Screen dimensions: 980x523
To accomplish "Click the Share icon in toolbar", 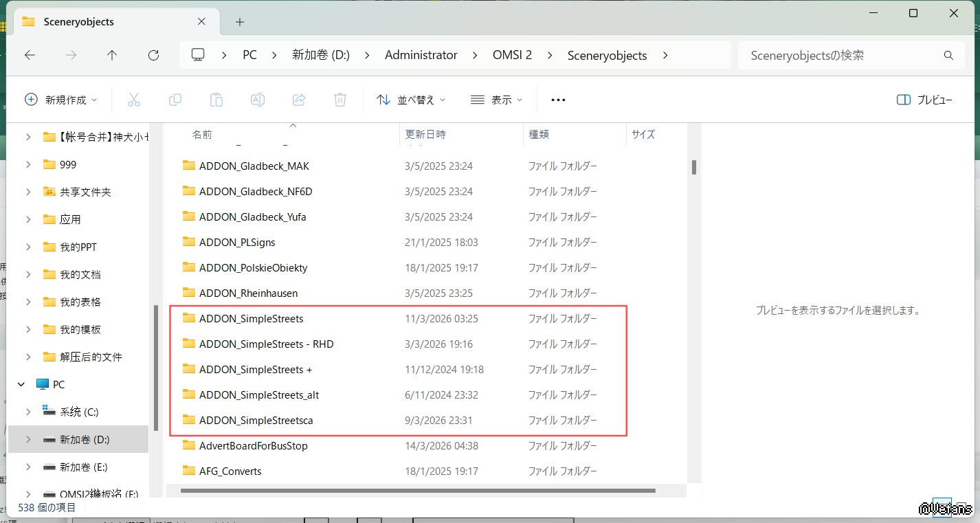I will click(299, 100).
